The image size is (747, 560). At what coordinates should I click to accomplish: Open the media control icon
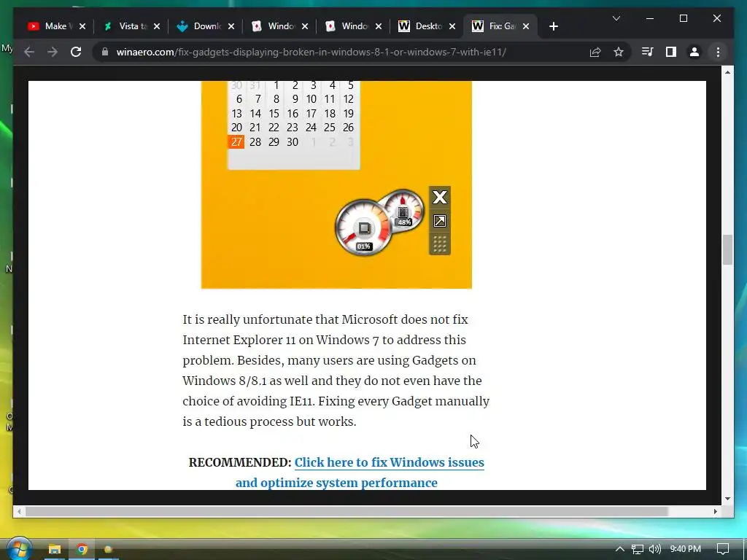(x=648, y=52)
